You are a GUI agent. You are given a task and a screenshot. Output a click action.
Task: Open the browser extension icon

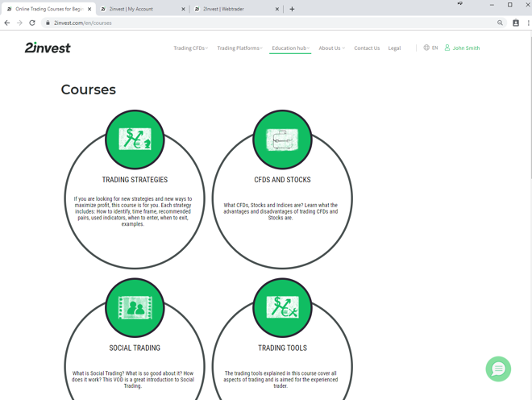516,23
